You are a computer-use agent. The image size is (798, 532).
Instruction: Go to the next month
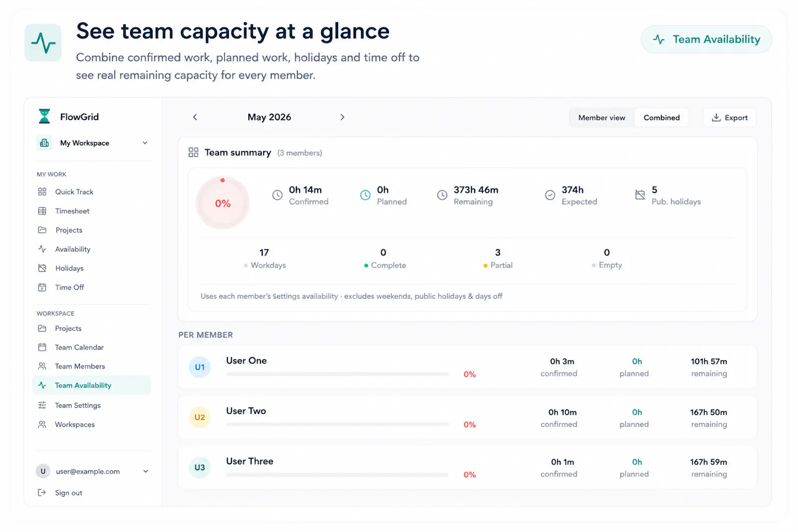click(342, 117)
